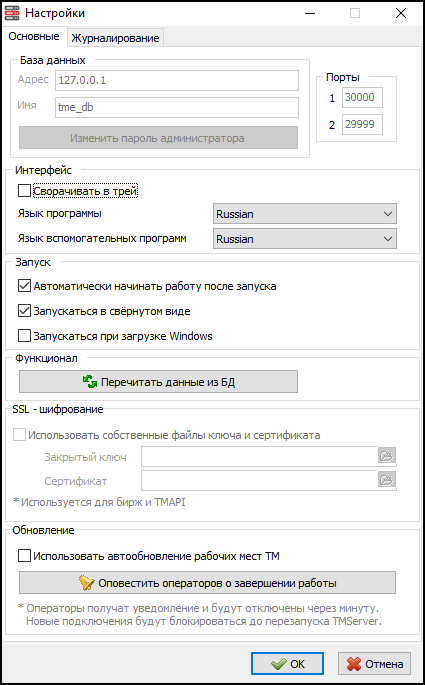Enable Запускаться при загрузке Windows
Viewport: 425px width, 685px height.
tap(24, 336)
